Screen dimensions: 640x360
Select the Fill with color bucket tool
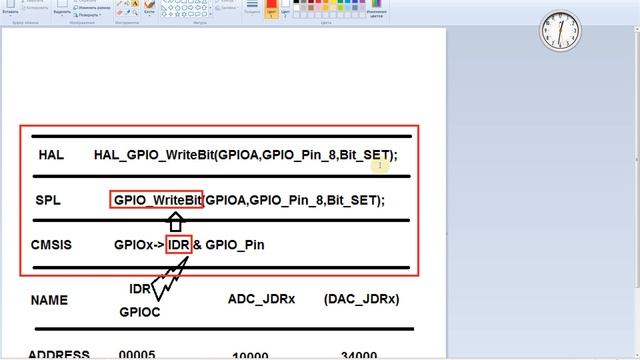coord(127,3)
